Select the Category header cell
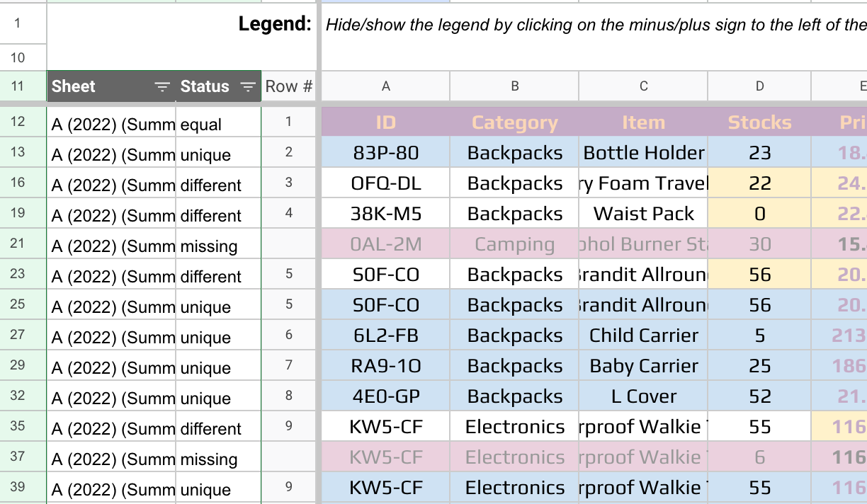 point(514,122)
